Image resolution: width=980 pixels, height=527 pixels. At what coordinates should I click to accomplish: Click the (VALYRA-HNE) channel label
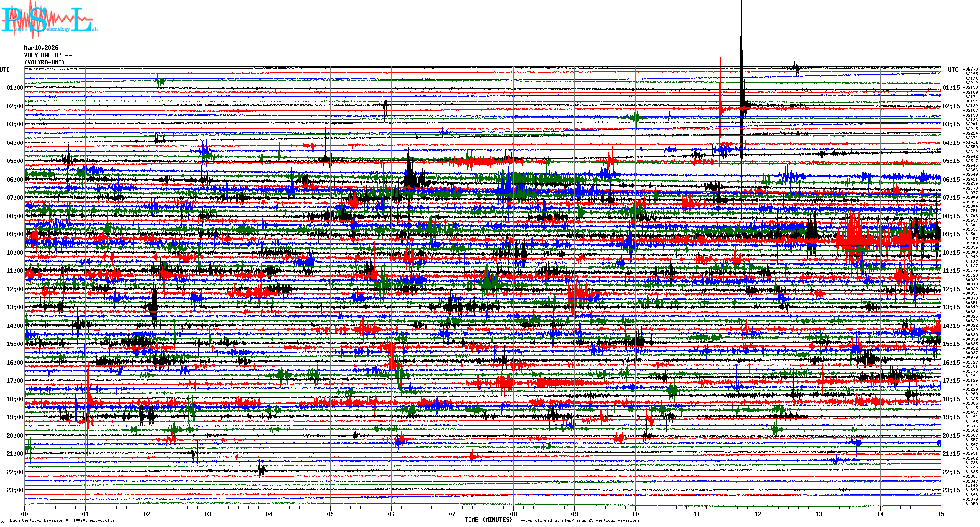click(x=44, y=62)
